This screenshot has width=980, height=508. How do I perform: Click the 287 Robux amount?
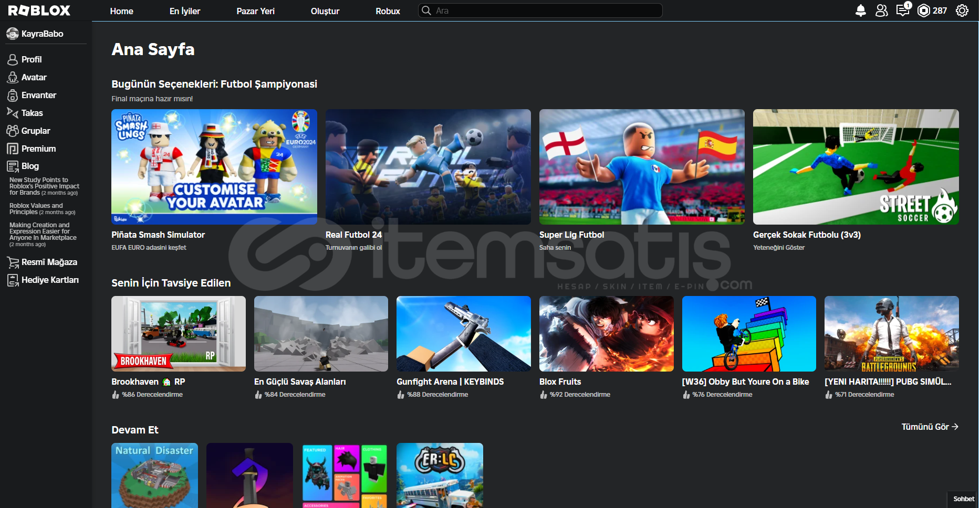point(940,10)
